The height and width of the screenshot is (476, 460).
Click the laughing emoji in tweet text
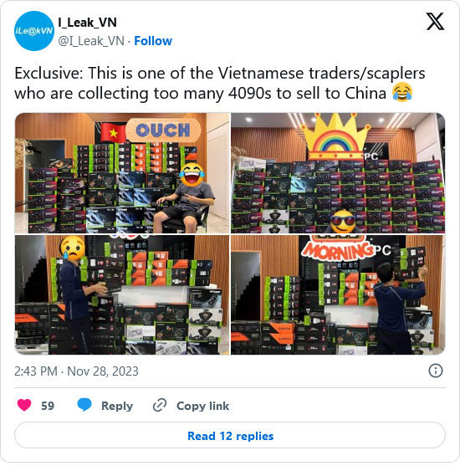click(402, 92)
